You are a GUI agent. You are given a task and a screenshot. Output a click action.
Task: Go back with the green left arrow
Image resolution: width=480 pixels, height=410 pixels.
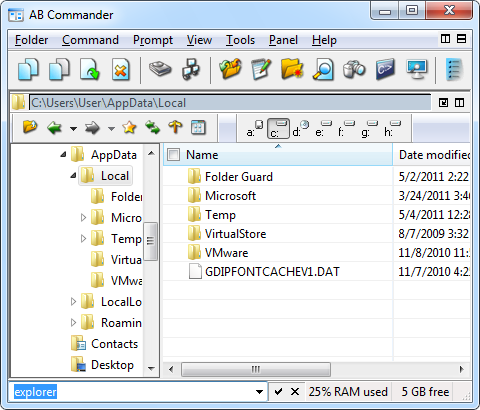(54, 128)
